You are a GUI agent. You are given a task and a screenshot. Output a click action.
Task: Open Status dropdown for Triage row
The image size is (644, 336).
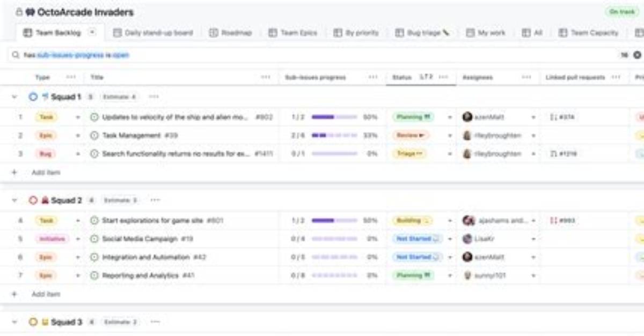450,154
